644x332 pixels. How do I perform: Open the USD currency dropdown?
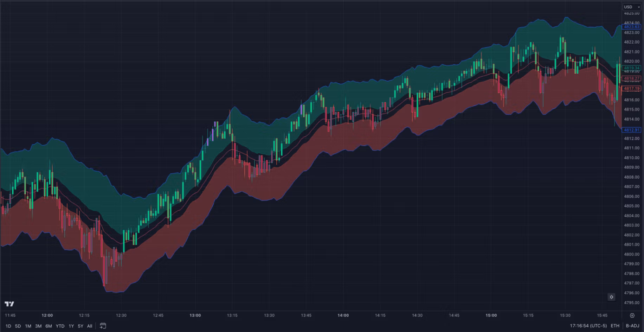point(632,7)
